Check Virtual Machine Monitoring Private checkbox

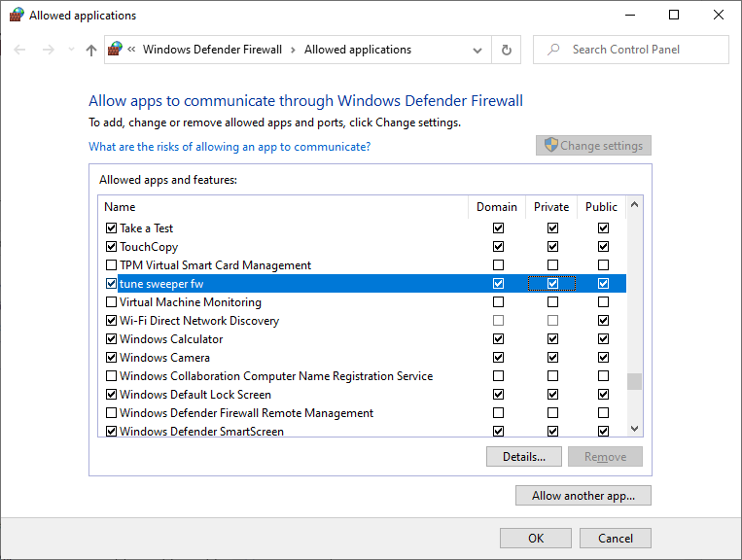point(552,301)
